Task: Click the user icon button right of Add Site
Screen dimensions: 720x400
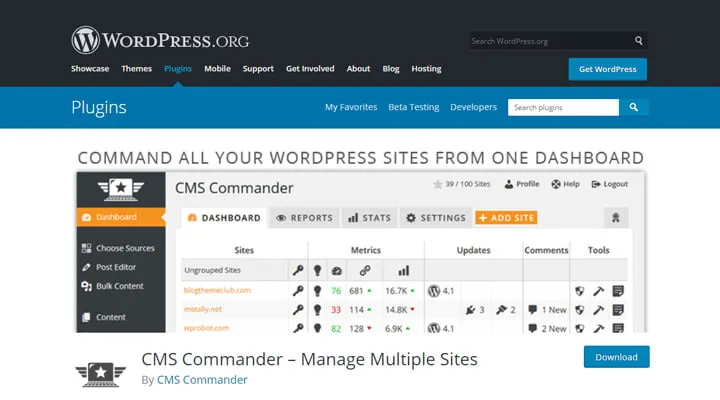Action: point(616,218)
